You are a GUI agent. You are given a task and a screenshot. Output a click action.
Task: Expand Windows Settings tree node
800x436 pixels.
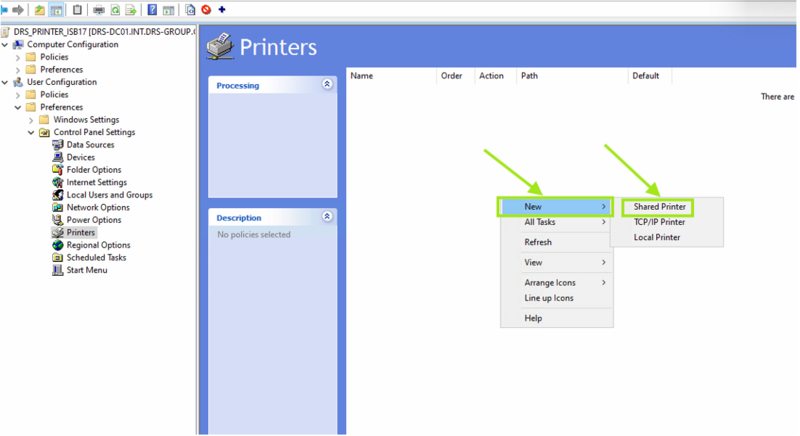point(31,120)
